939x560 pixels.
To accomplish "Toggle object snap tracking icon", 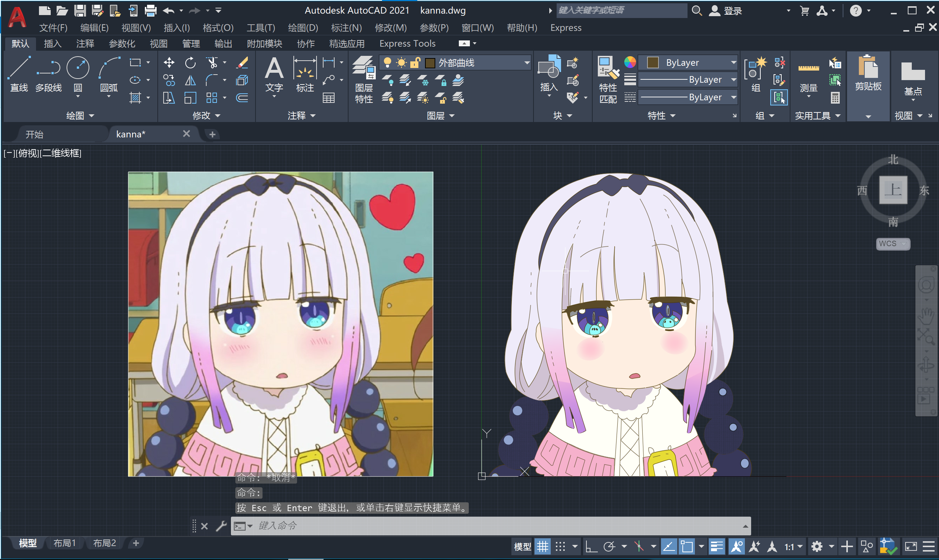I will pos(668,546).
